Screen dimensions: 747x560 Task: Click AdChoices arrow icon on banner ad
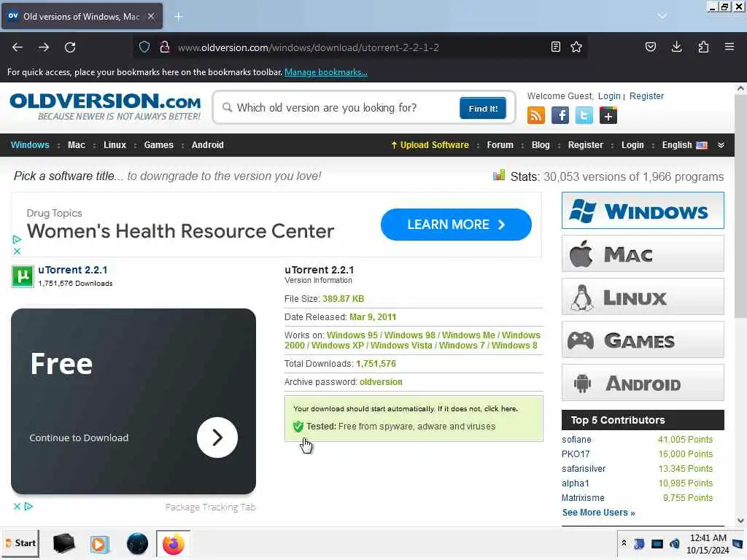(17, 239)
